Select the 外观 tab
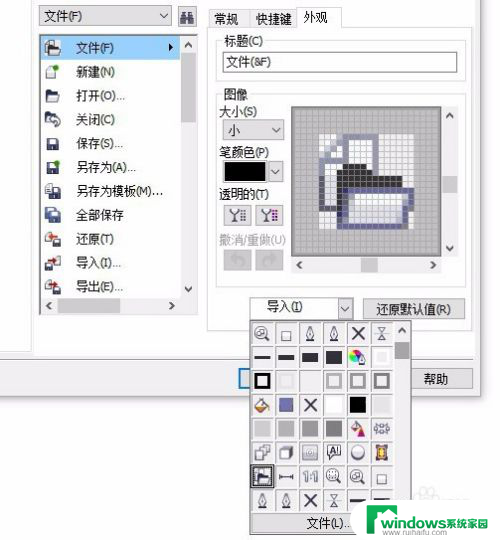This screenshot has height=540, width=500. point(315,17)
